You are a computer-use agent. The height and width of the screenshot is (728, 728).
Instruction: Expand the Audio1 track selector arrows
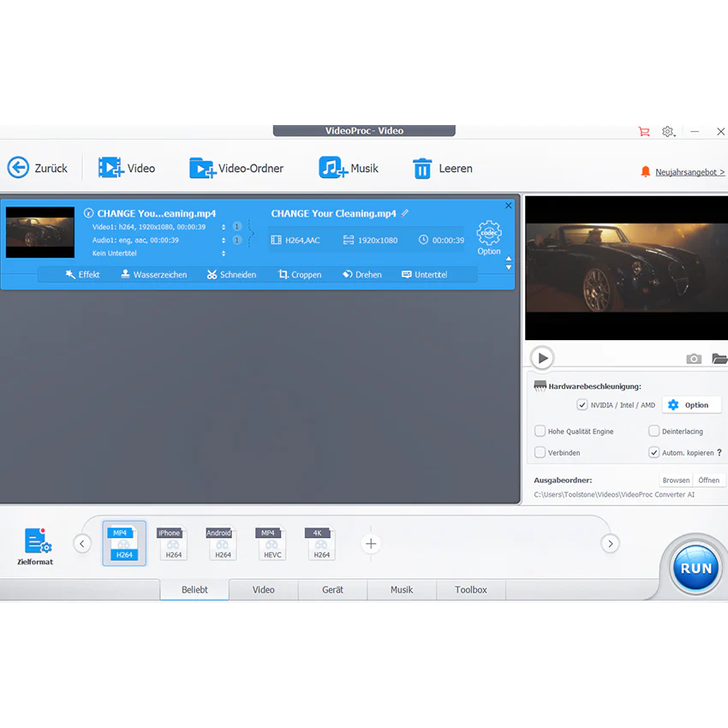224,240
